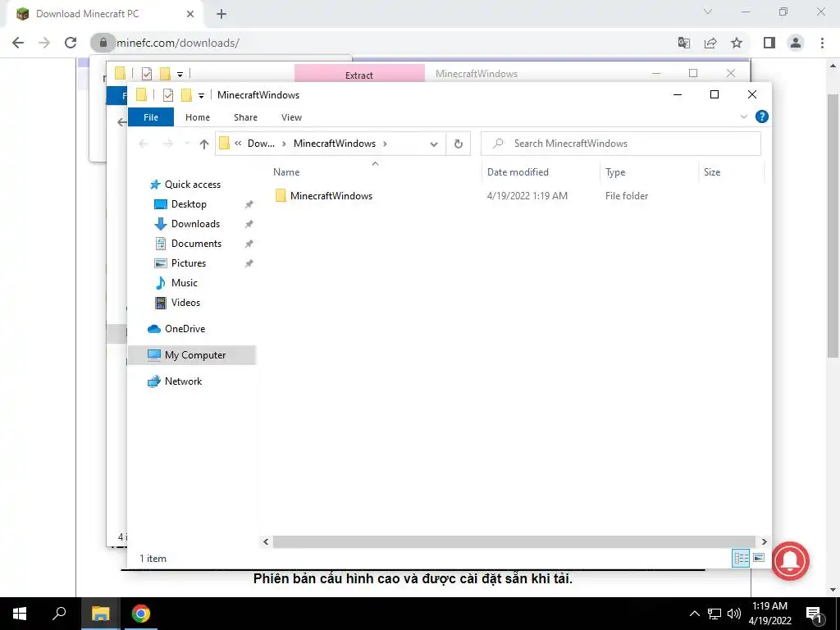Click the Google Translate icon in address bar
Image resolution: width=840 pixels, height=630 pixels.
(683, 43)
